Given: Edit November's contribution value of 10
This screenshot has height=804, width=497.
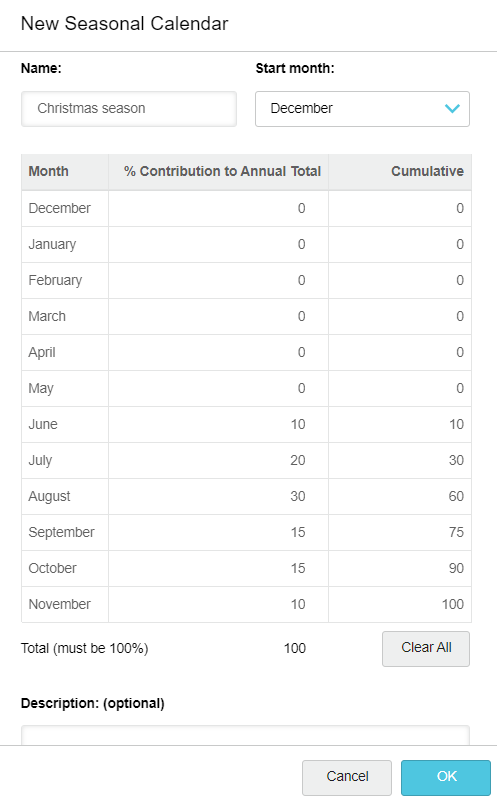Looking at the screenshot, I should (218, 604).
